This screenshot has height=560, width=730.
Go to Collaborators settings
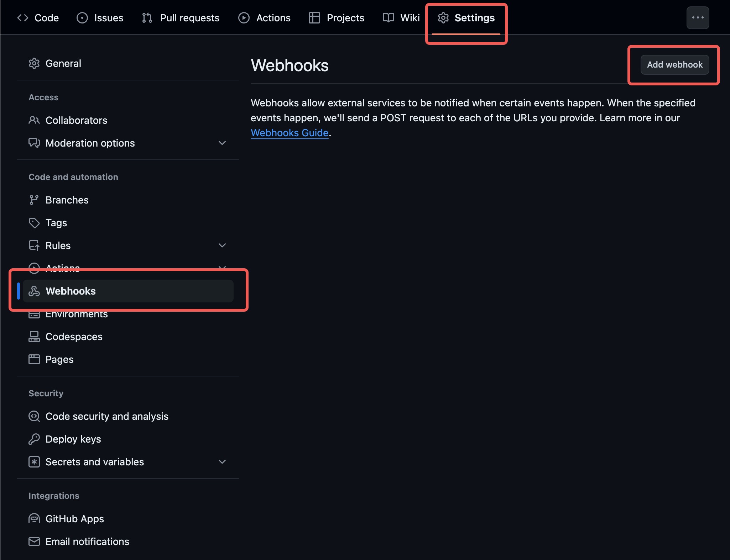point(128,120)
